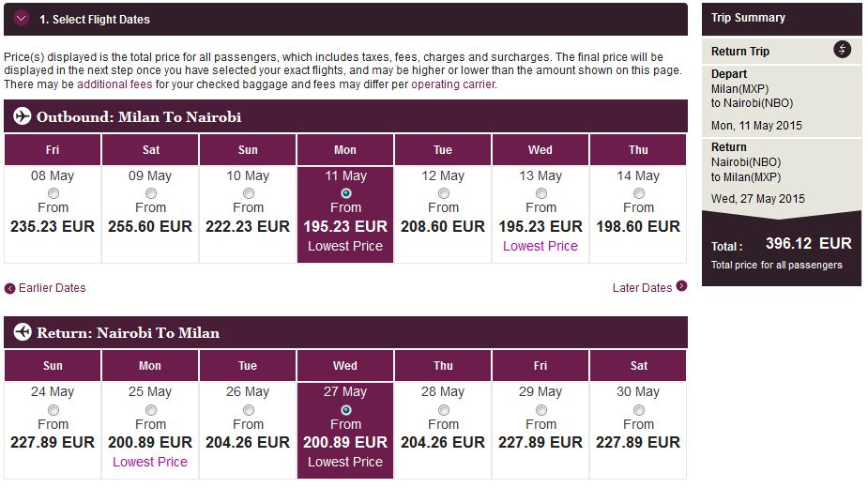Select the return 24 May radio button
This screenshot has width=868, height=488.
(53, 410)
